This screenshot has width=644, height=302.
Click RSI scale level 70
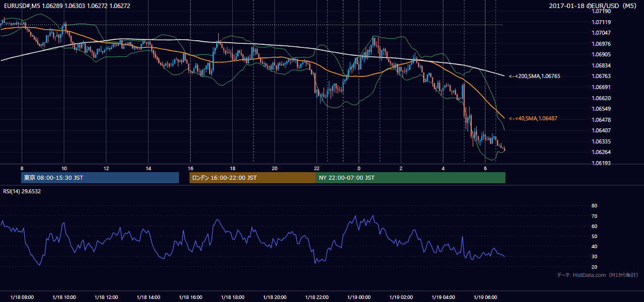tap(594, 216)
